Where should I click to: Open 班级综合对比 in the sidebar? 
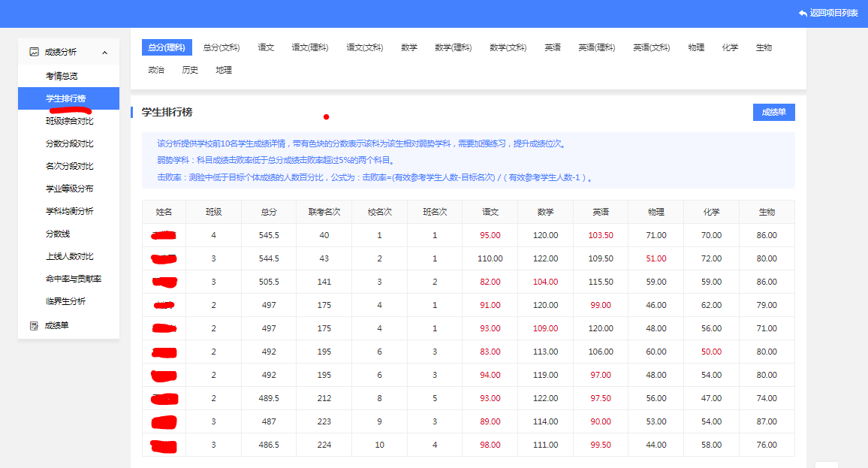70,121
